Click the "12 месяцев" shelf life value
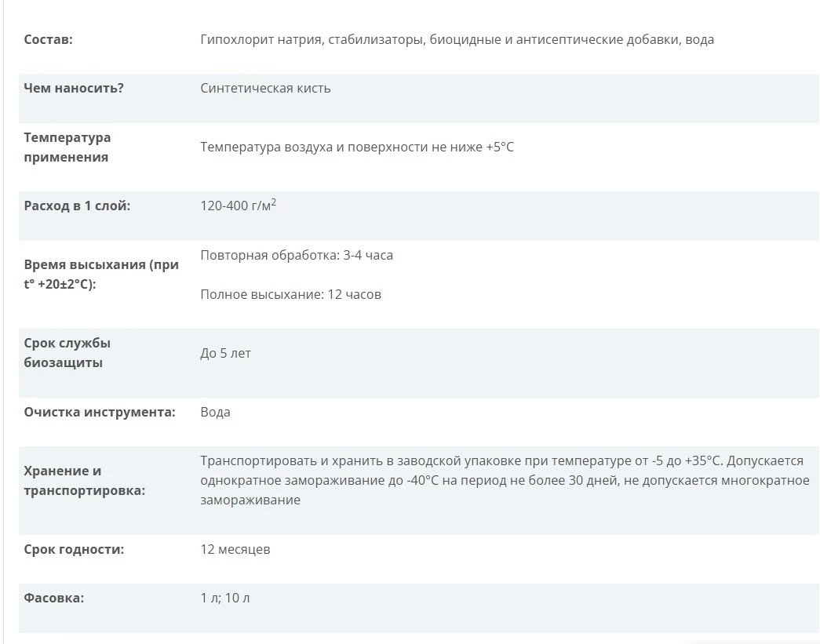The height and width of the screenshot is (644, 820). (235, 549)
